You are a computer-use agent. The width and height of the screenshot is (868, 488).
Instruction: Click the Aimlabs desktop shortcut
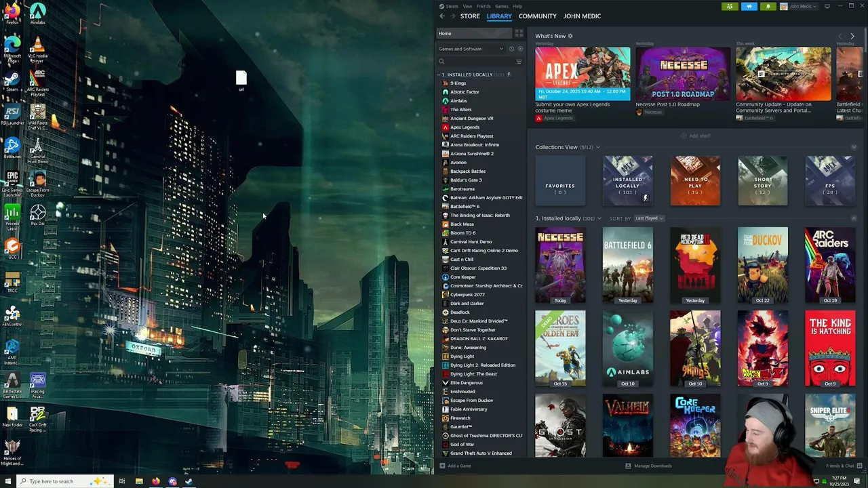click(38, 14)
